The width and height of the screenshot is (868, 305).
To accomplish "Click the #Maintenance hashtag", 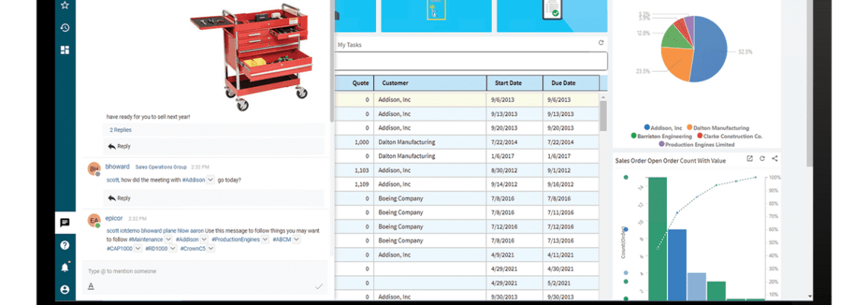I will pyautogui.click(x=145, y=239).
